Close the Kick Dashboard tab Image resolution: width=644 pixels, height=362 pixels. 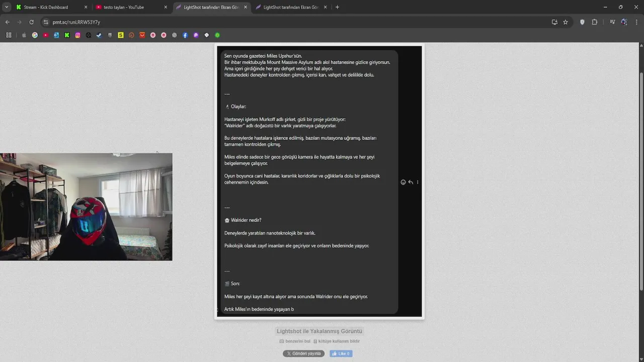coord(86,7)
